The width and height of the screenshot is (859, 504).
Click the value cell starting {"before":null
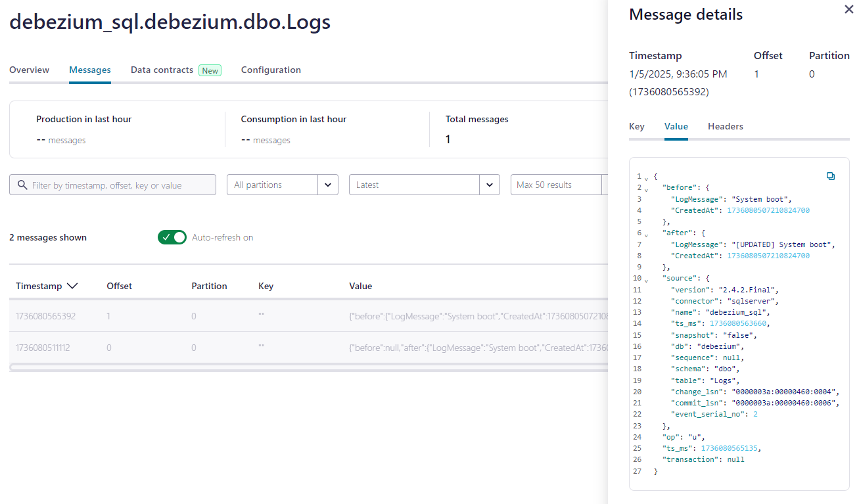(x=478, y=347)
